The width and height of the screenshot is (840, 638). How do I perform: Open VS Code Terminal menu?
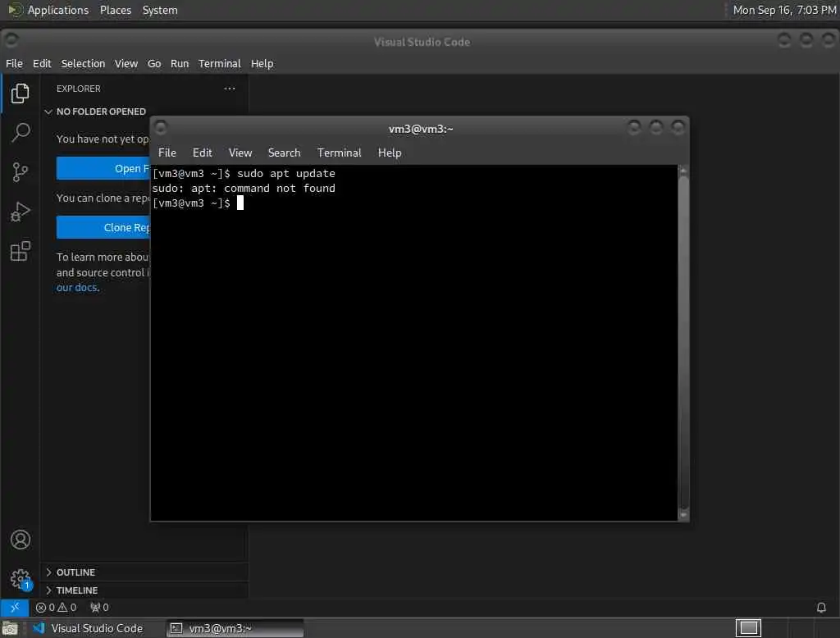[220, 63]
